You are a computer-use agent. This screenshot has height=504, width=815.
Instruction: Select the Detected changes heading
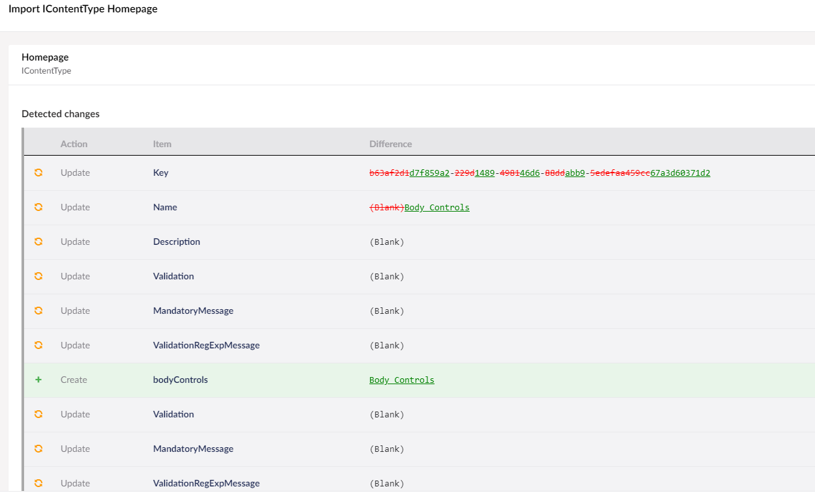(x=61, y=113)
